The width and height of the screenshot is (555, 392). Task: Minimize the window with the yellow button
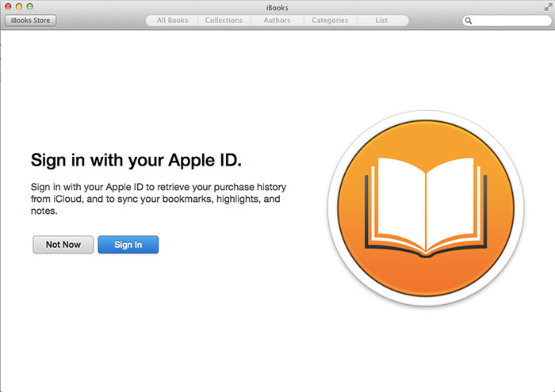[x=19, y=6]
